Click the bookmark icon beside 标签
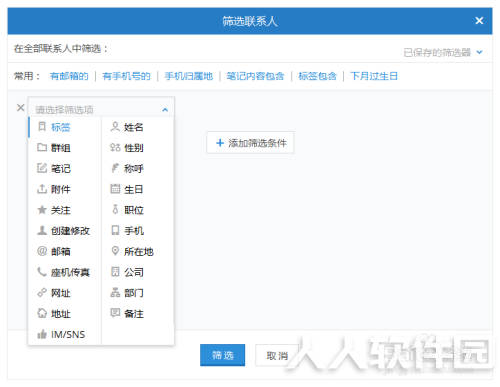 coord(42,127)
